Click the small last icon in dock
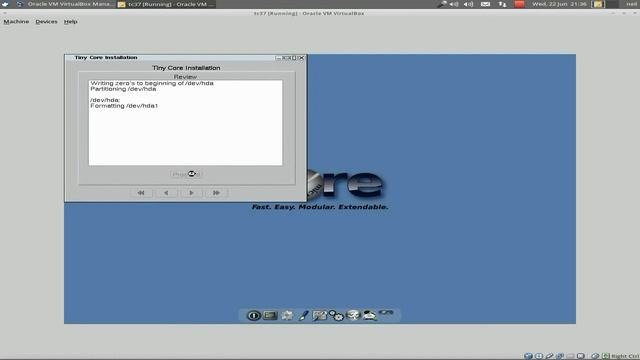Image resolution: width=640 pixels, height=360 pixels. coord(386,312)
